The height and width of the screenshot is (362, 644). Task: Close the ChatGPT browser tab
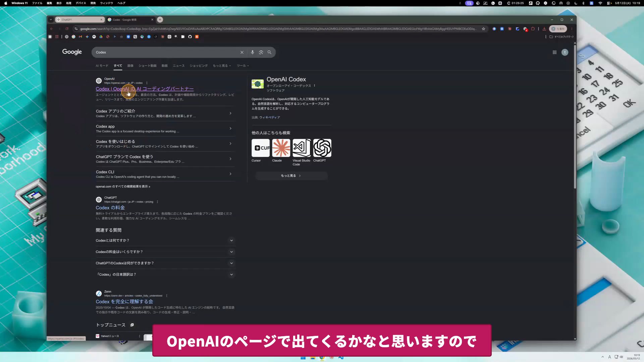(x=101, y=19)
